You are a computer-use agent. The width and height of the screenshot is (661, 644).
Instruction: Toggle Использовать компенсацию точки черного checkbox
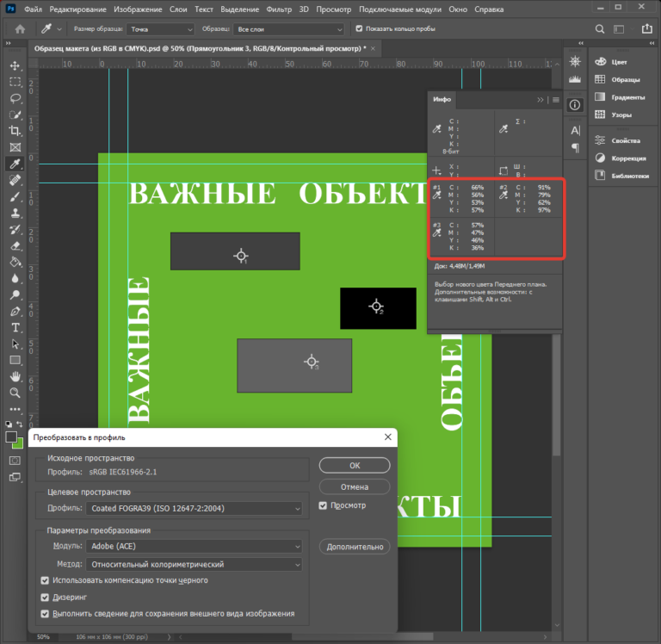pyautogui.click(x=46, y=580)
